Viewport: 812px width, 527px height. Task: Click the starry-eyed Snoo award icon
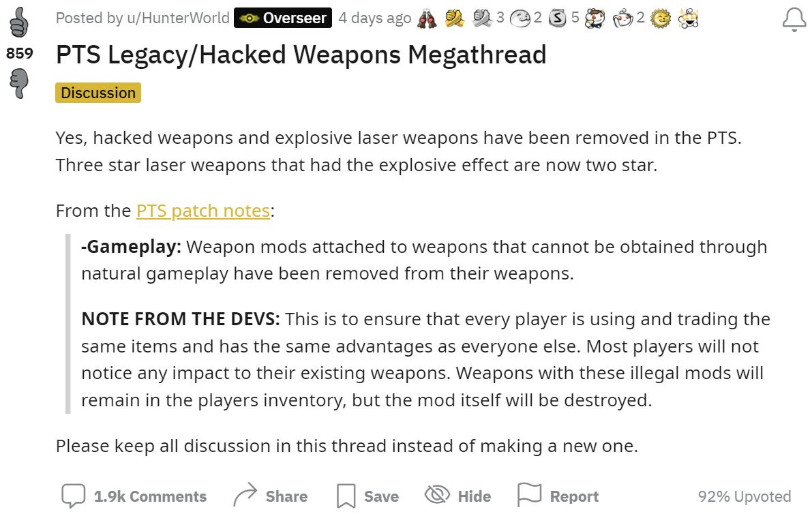pos(688,18)
